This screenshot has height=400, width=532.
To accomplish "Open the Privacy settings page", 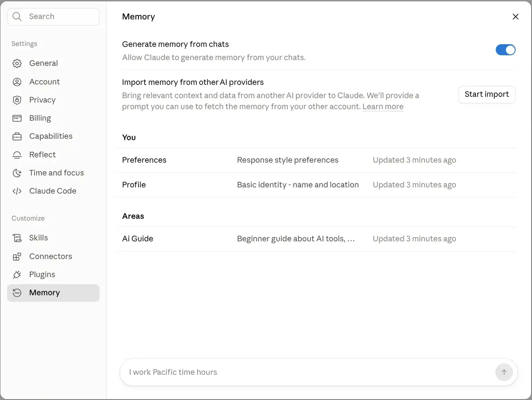I will (x=53, y=100).
